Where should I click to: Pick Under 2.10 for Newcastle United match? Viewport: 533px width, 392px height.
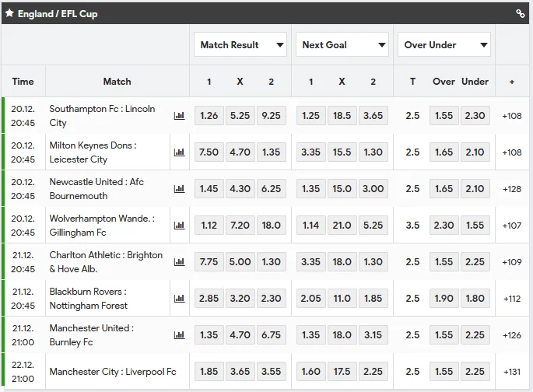(x=475, y=189)
